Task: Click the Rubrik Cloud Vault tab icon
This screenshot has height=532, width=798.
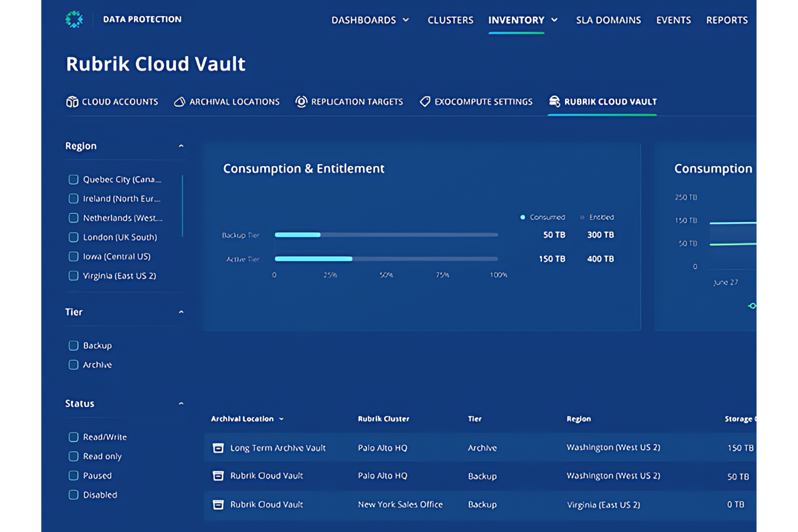Action: pos(554,101)
